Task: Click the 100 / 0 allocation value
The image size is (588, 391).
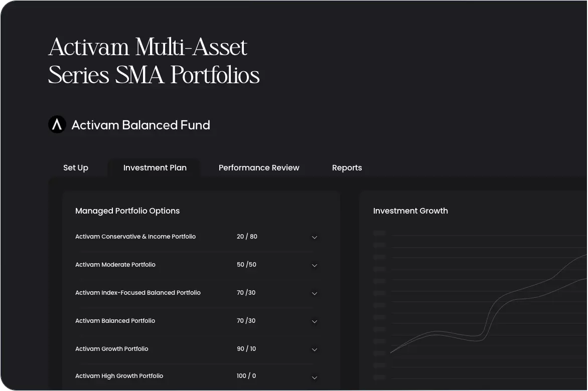Action: coord(246,375)
